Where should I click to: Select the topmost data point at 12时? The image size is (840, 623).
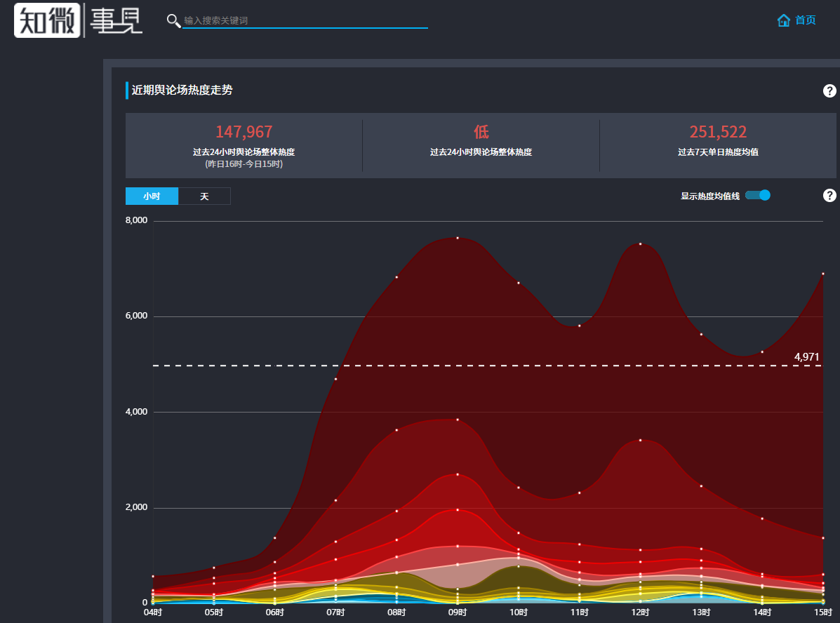click(x=640, y=244)
